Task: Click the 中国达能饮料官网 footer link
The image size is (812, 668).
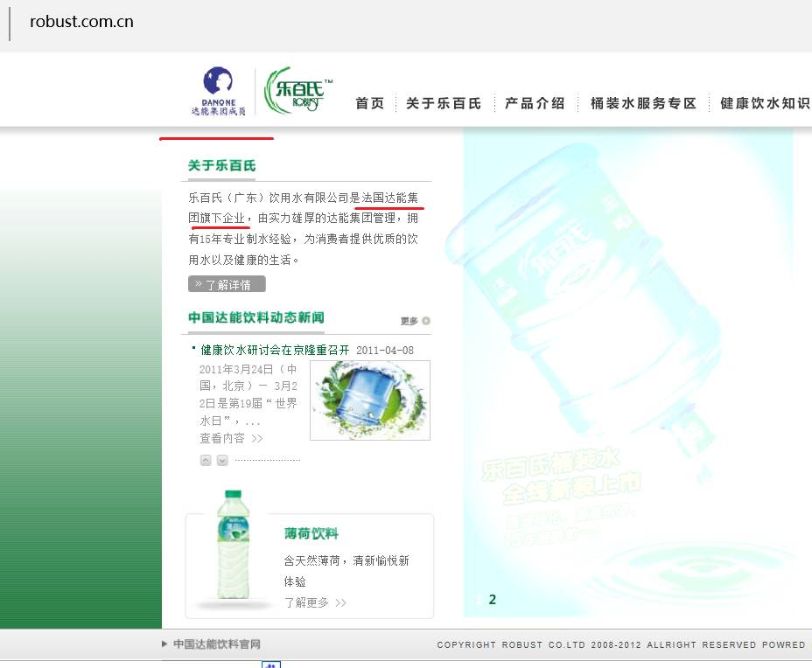Action: 217,644
